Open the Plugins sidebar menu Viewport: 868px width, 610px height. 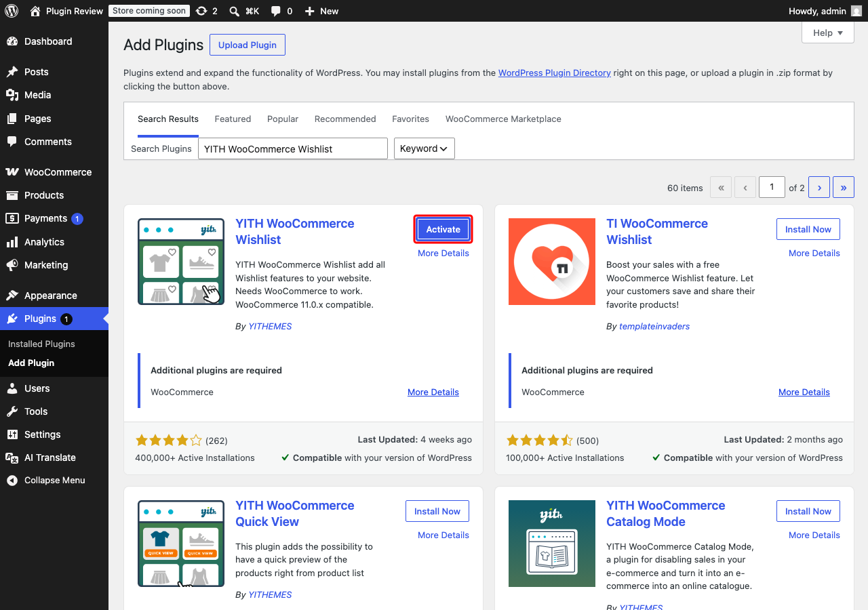coord(54,319)
